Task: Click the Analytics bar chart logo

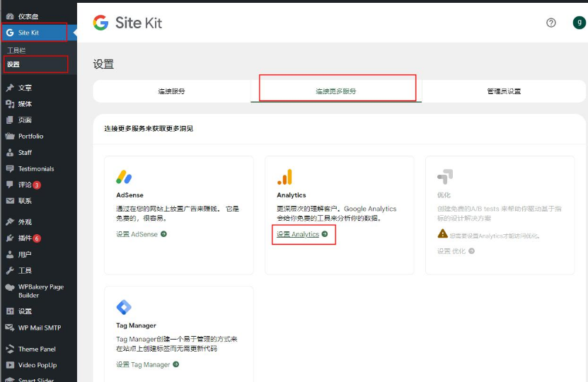Action: [x=284, y=177]
